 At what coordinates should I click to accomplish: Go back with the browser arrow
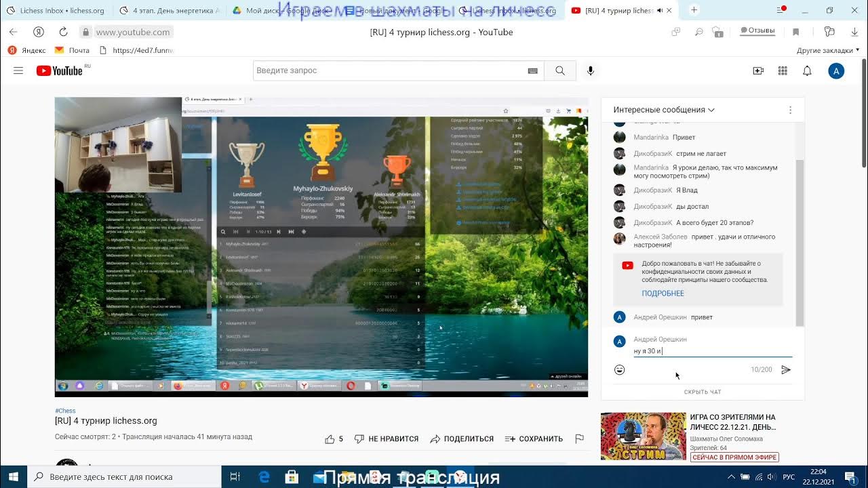click(x=14, y=32)
